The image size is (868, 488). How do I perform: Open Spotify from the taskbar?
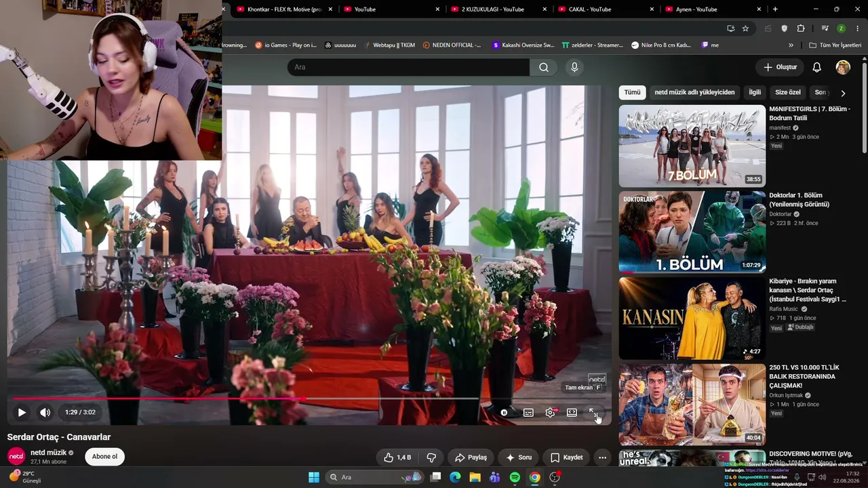(515, 477)
